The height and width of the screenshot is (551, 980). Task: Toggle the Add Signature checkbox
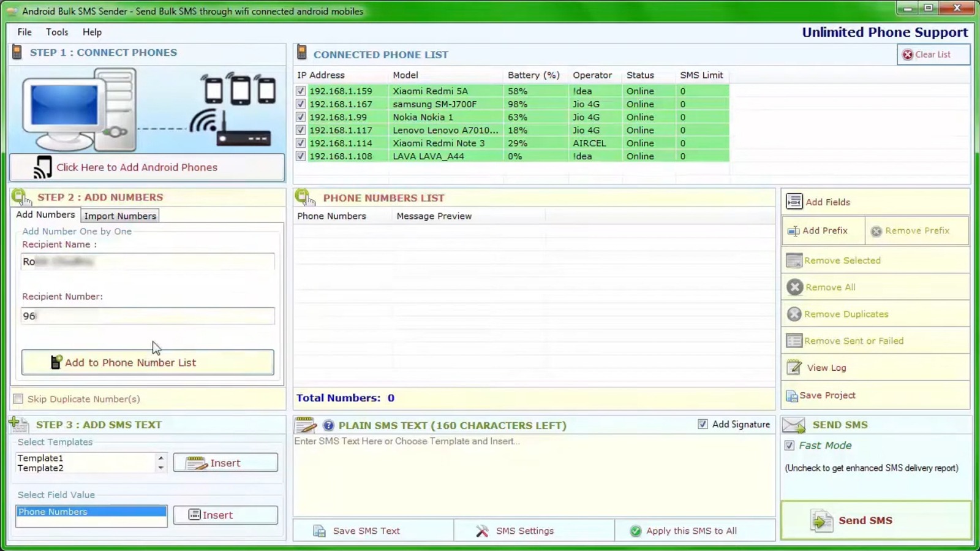click(703, 424)
